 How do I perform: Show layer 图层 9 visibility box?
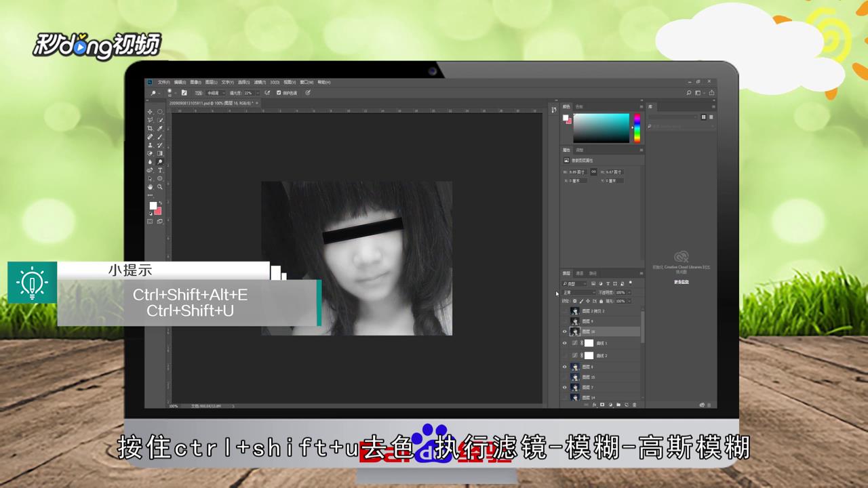tap(564, 321)
